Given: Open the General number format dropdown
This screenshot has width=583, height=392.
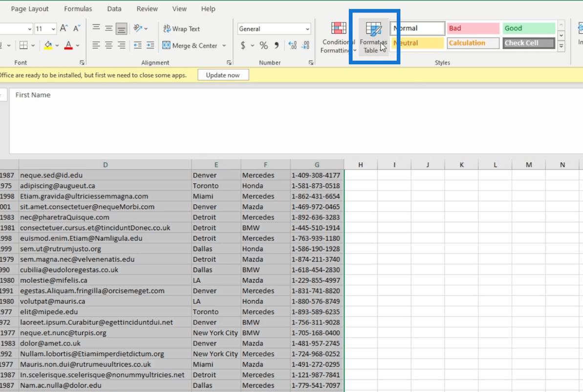Looking at the screenshot, I should 307,29.
